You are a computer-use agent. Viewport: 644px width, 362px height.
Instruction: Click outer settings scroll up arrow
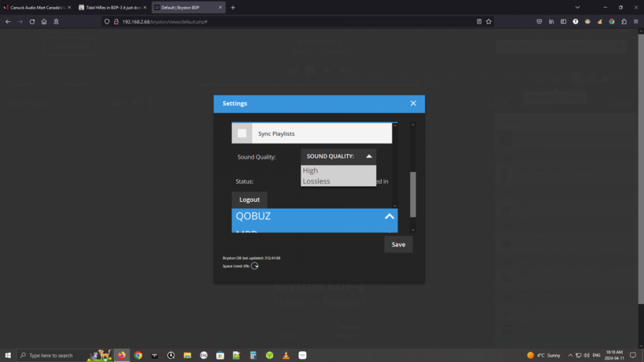pos(413,125)
